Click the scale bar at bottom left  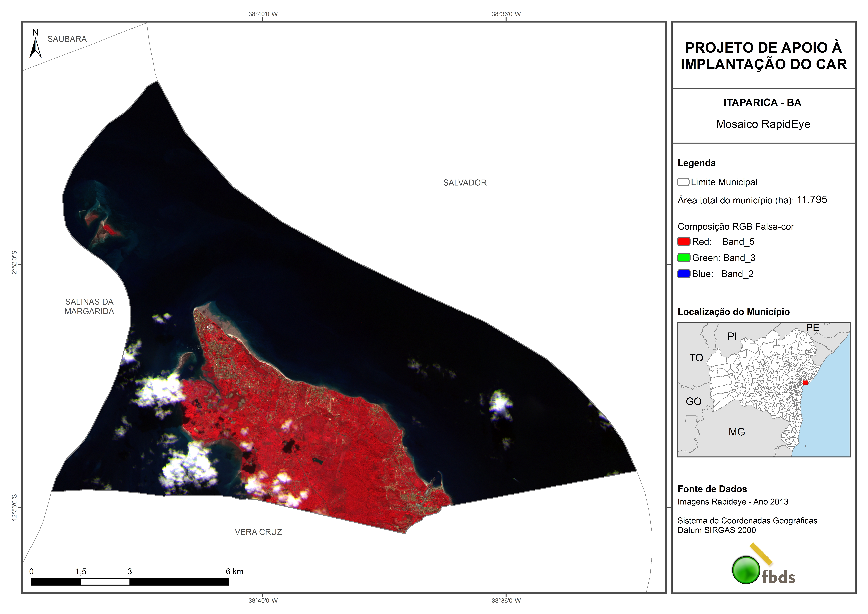[x=130, y=581]
